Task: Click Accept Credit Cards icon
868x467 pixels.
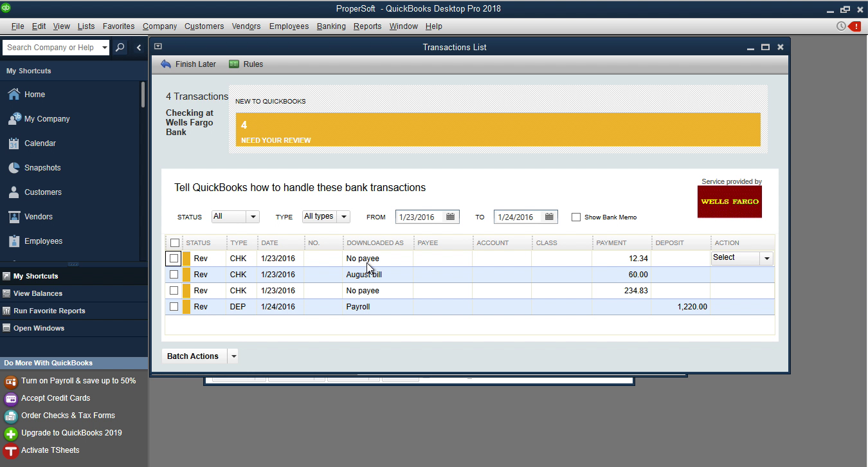Action: [10, 398]
